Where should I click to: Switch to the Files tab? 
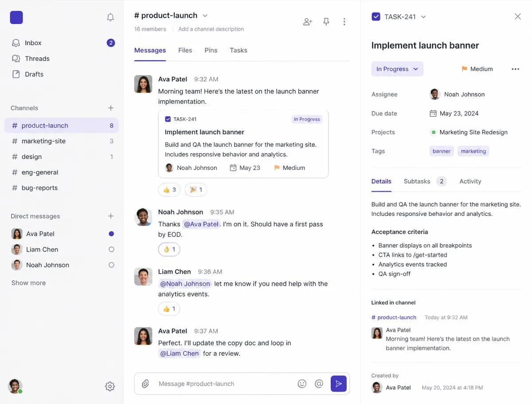[185, 50]
